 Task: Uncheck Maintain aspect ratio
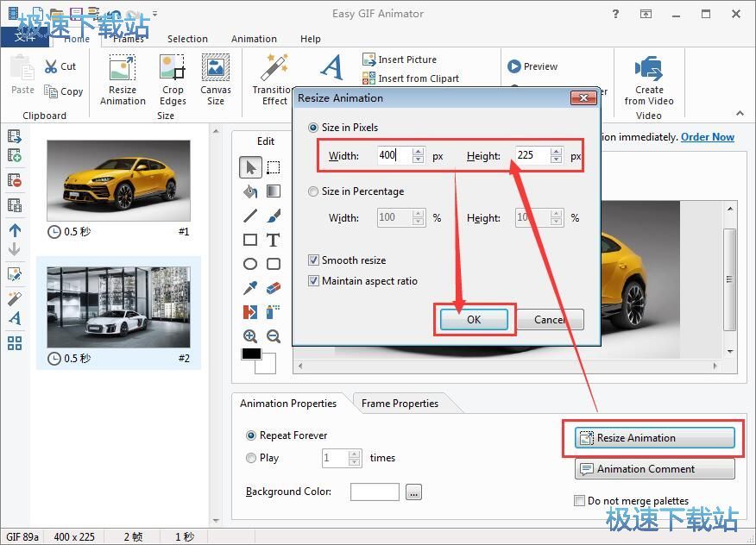[313, 280]
